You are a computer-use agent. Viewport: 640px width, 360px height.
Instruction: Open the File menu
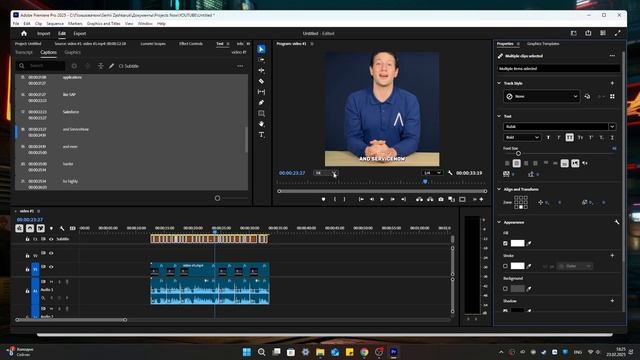click(16, 24)
